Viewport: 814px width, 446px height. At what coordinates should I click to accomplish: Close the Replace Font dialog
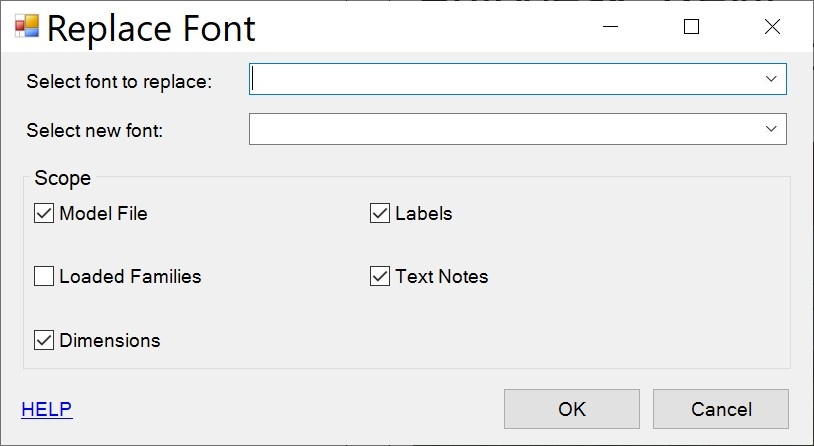click(772, 27)
